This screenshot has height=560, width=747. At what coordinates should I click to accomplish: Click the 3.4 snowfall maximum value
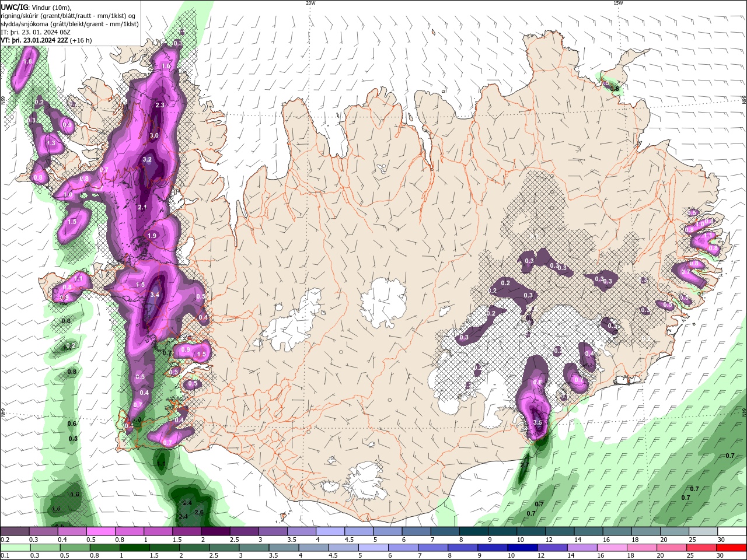[155, 295]
